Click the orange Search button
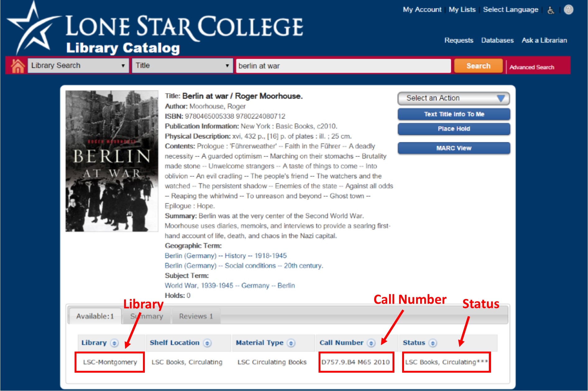Screen dimensions: 588x391 [478, 66]
